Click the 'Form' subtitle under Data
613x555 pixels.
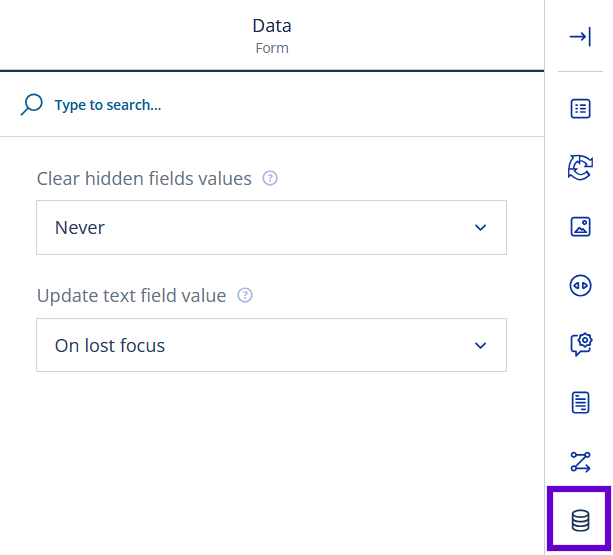[272, 48]
